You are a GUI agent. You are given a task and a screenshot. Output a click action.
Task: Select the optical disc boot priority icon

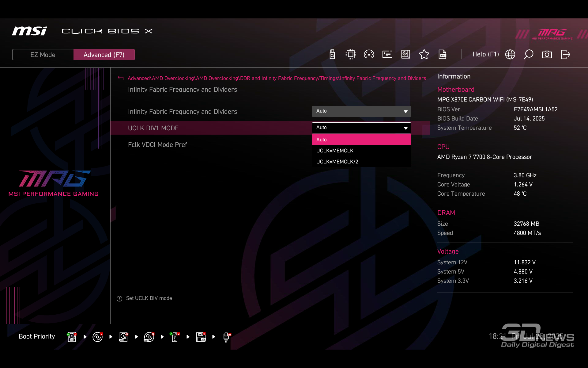pos(98,337)
